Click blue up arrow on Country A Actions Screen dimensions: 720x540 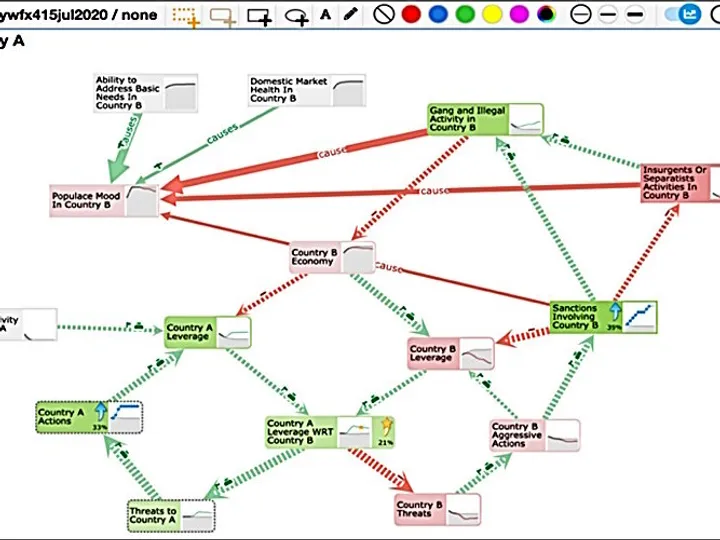pyautogui.click(x=101, y=410)
